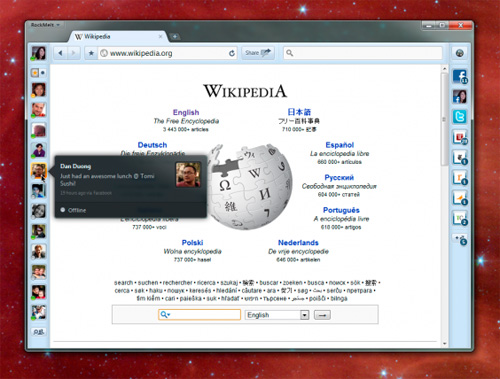Click the Share button in toolbar
The height and width of the screenshot is (379, 500).
pos(258,53)
